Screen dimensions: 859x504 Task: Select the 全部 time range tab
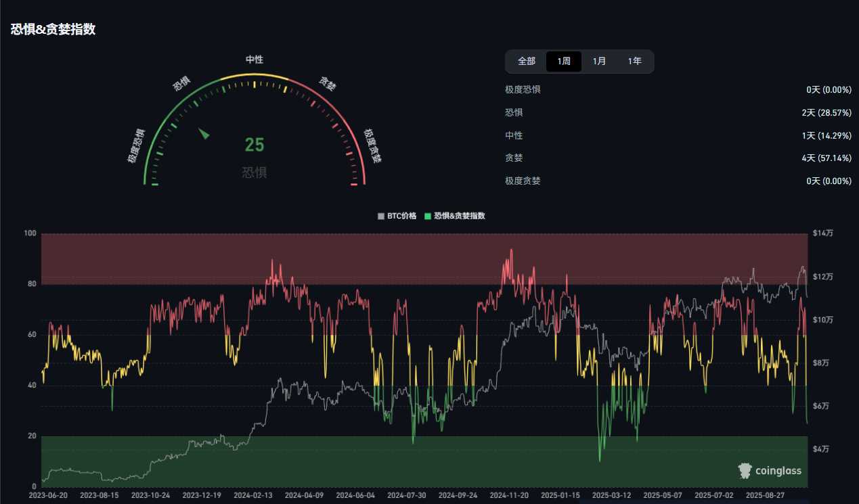(527, 61)
